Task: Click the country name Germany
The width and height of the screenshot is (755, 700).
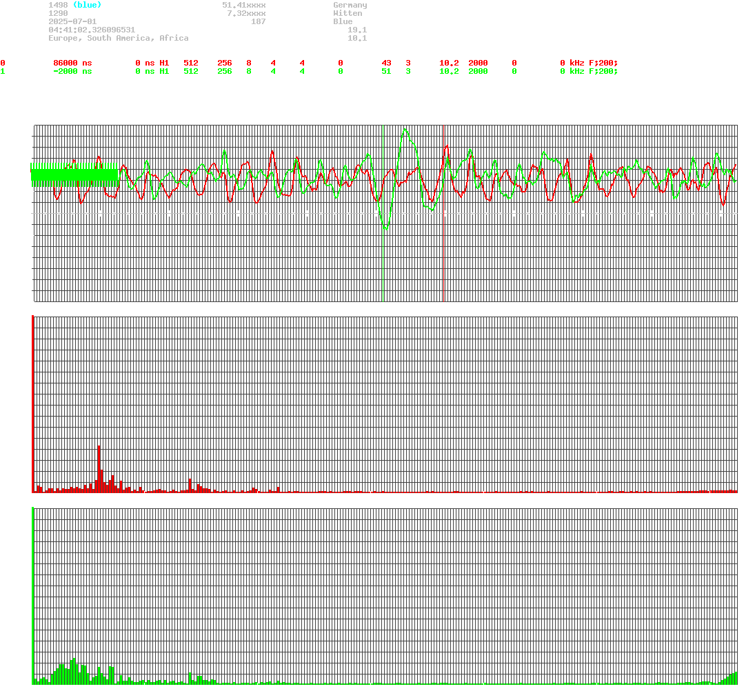Action: [350, 5]
